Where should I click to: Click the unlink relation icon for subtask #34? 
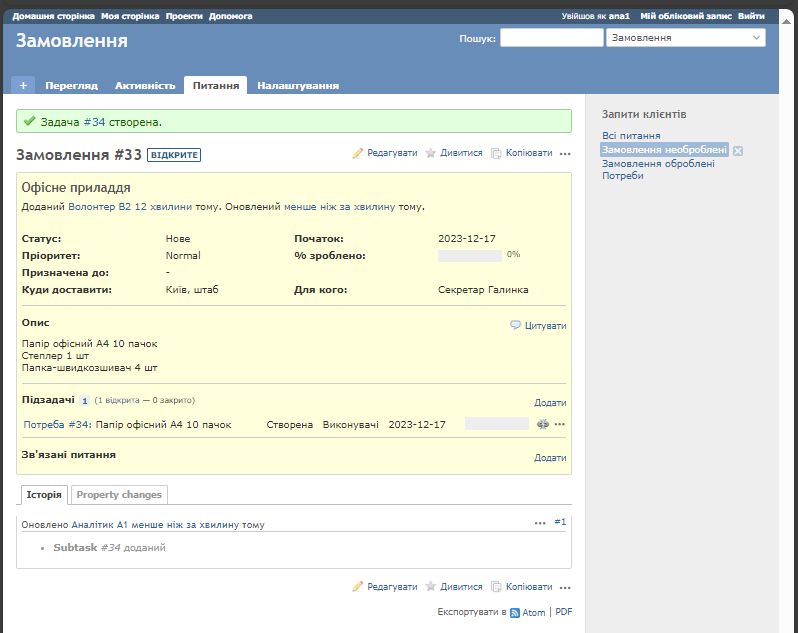(x=543, y=424)
